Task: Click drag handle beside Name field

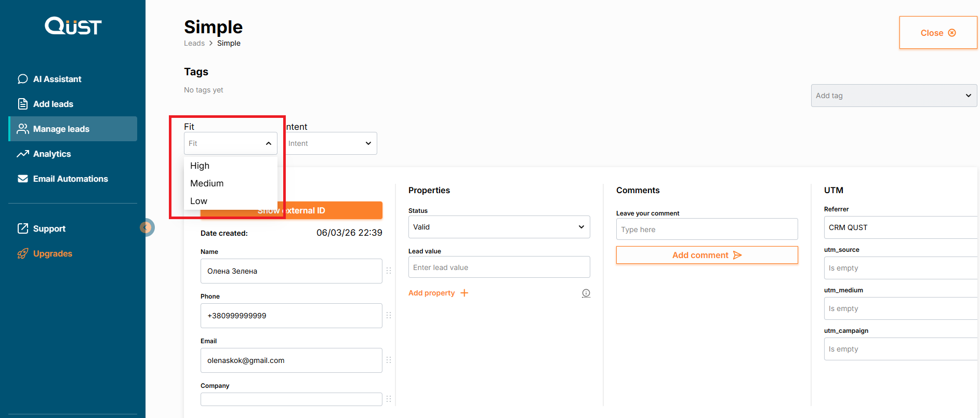Action: tap(389, 271)
